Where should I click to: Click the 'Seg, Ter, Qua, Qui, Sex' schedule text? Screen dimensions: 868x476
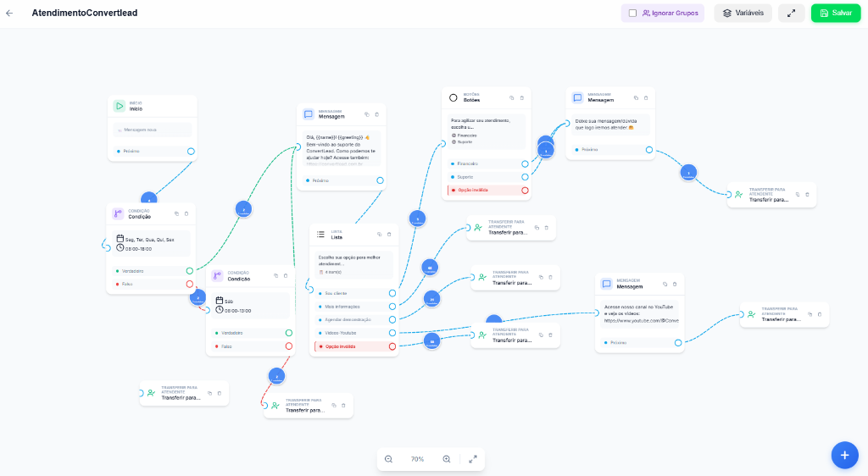pyautogui.click(x=149, y=240)
